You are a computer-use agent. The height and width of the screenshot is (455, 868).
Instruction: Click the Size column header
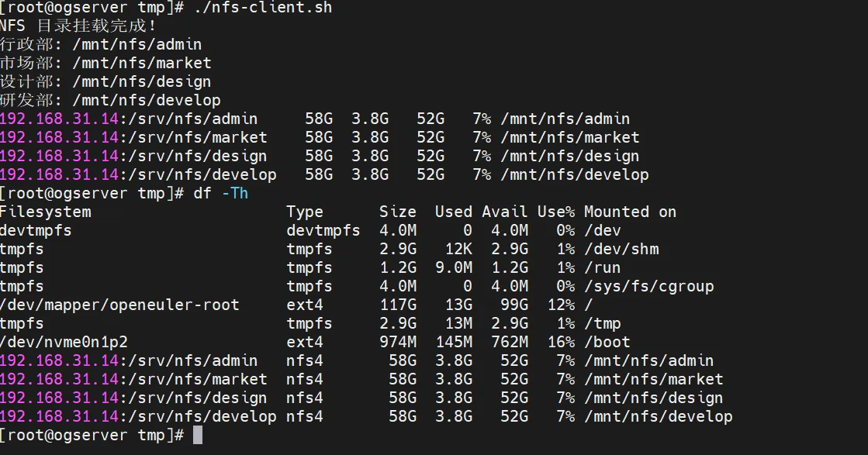(398, 212)
